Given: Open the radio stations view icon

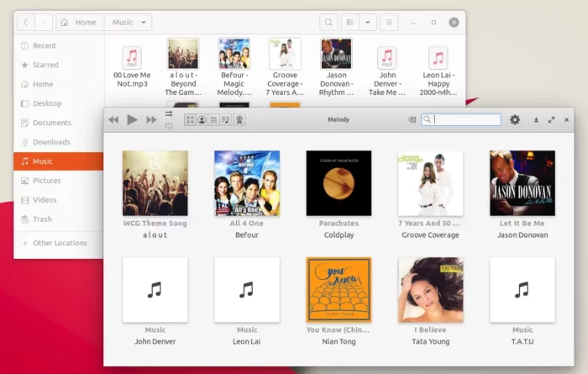Looking at the screenshot, I should [x=239, y=119].
